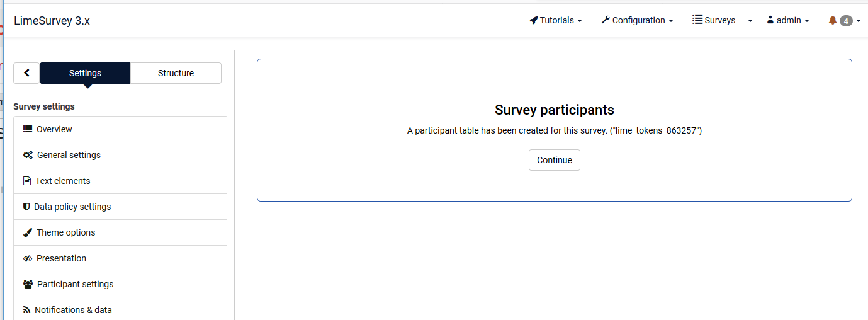This screenshot has height=320, width=868.
Task: Click the Theme options paintbrush icon
Action: (28, 232)
